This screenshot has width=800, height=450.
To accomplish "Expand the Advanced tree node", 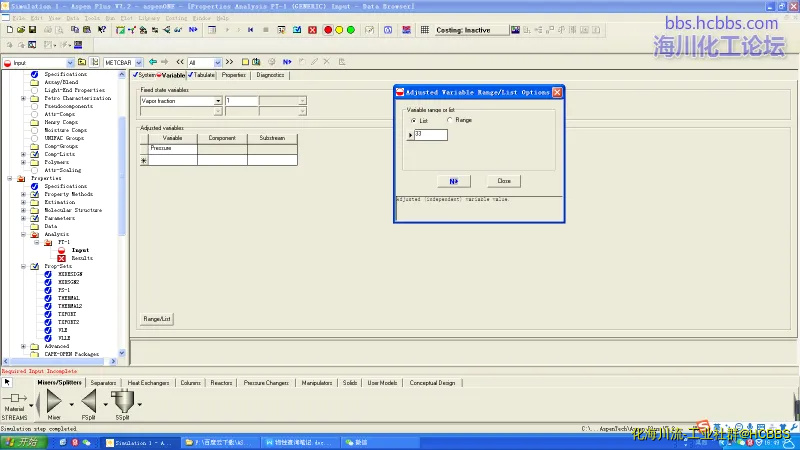I will [23, 346].
